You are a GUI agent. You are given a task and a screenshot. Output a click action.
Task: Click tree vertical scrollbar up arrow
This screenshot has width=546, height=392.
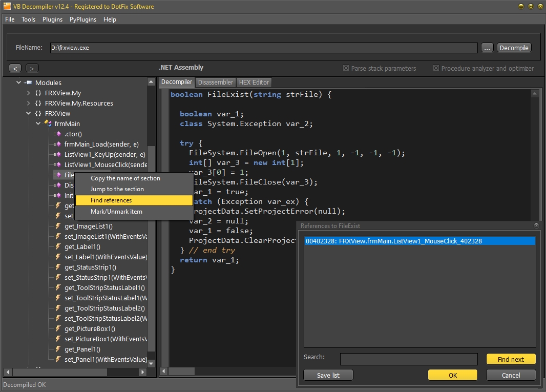(151, 82)
